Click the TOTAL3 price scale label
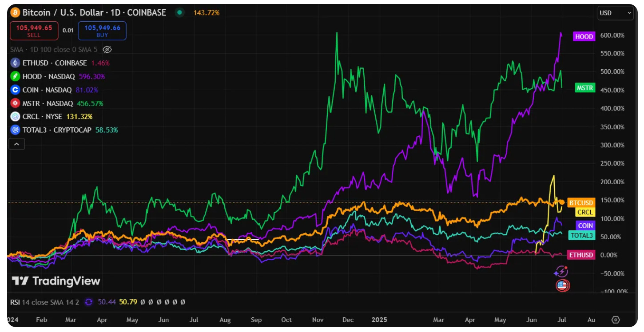The height and width of the screenshot is (332, 644). (x=582, y=235)
